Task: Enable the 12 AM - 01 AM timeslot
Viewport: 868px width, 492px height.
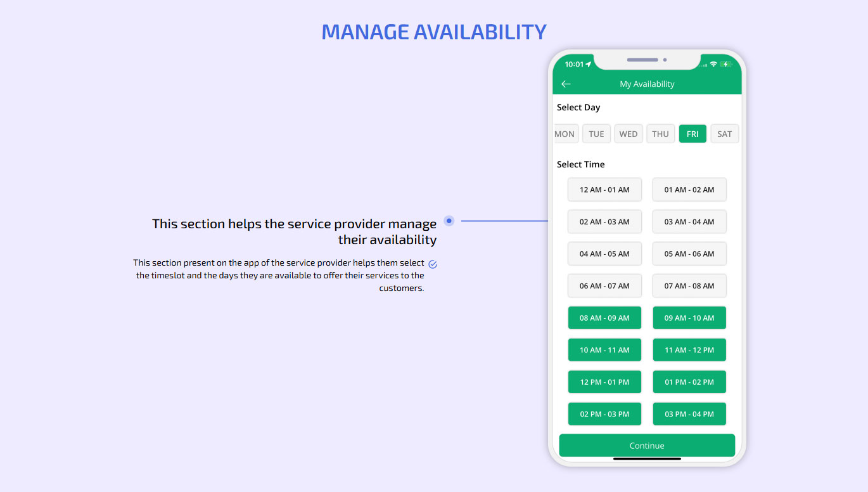Action: (604, 190)
